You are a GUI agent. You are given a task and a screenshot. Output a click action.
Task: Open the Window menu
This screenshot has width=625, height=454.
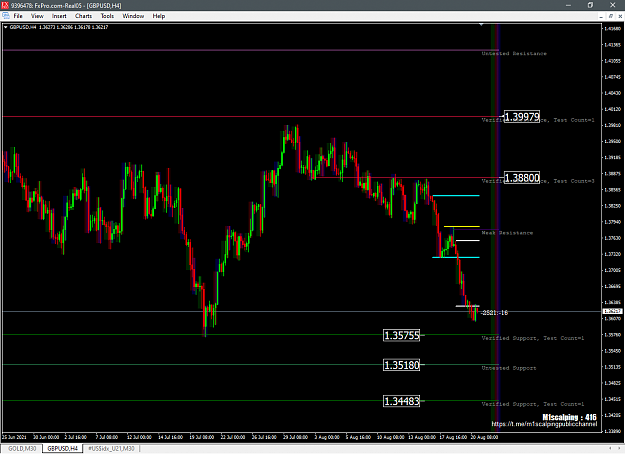tap(133, 16)
